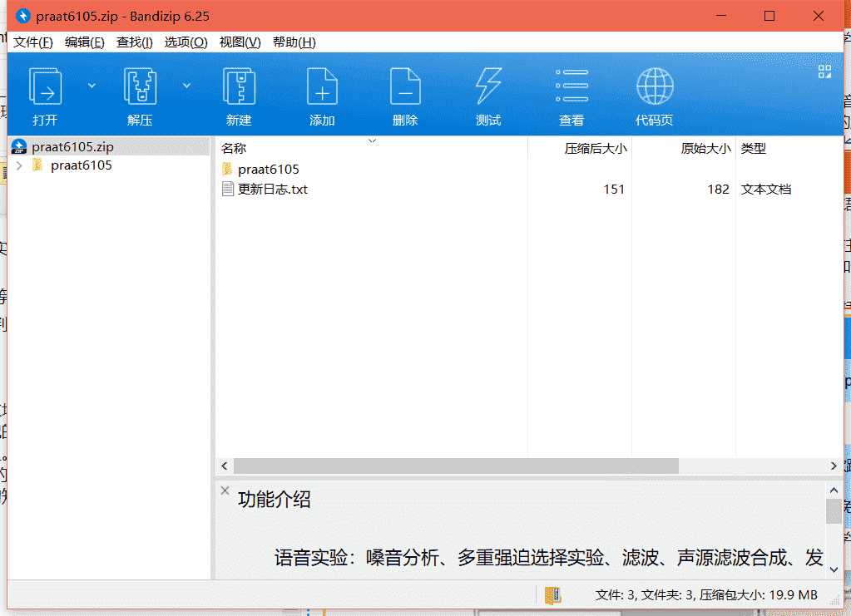The width and height of the screenshot is (851, 616).
Task: Click the horizontal scrollbar left arrow
Action: pyautogui.click(x=225, y=466)
